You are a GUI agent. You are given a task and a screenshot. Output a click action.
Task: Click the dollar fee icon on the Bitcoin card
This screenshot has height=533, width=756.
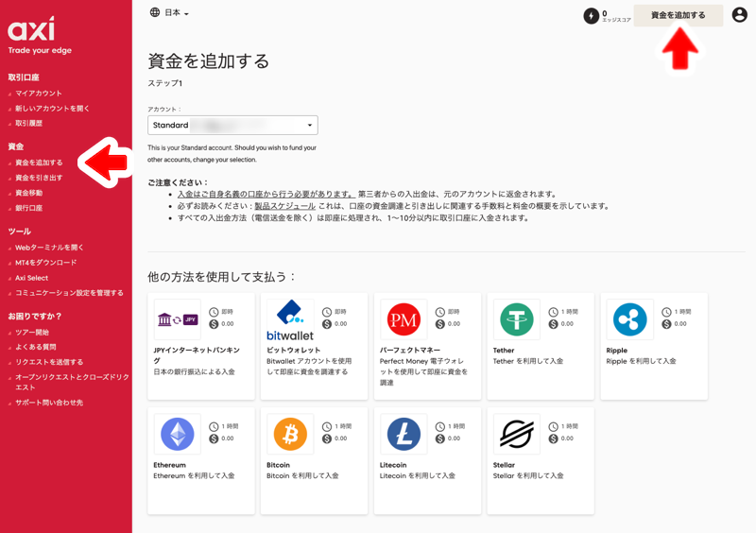point(327,438)
